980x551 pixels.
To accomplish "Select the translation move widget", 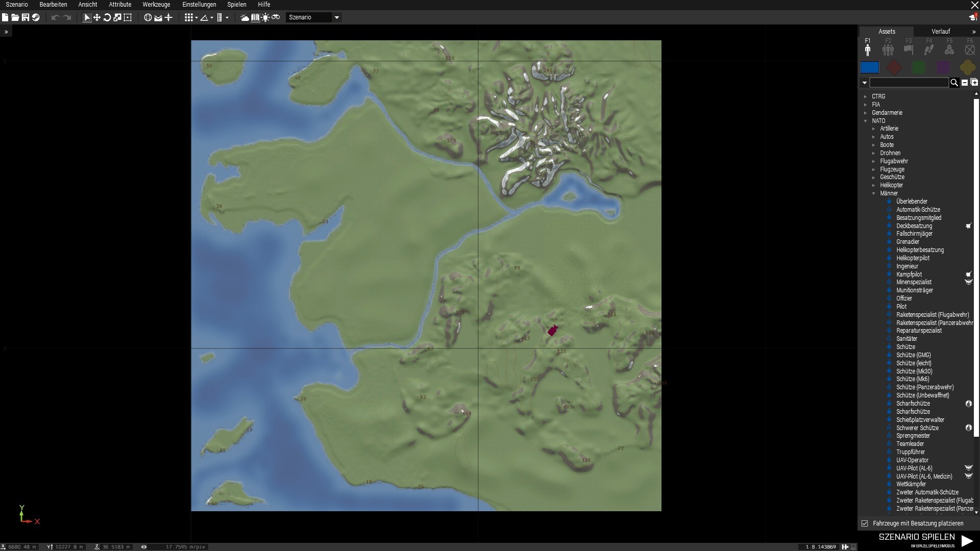I will pos(97,17).
